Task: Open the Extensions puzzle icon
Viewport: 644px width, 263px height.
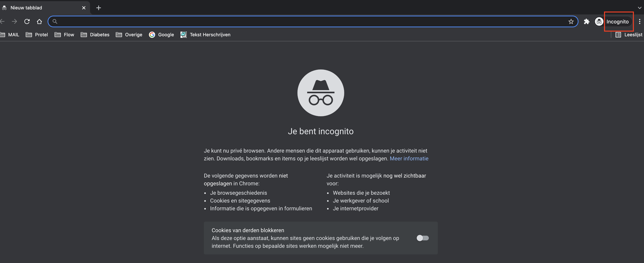Action: coord(586,21)
